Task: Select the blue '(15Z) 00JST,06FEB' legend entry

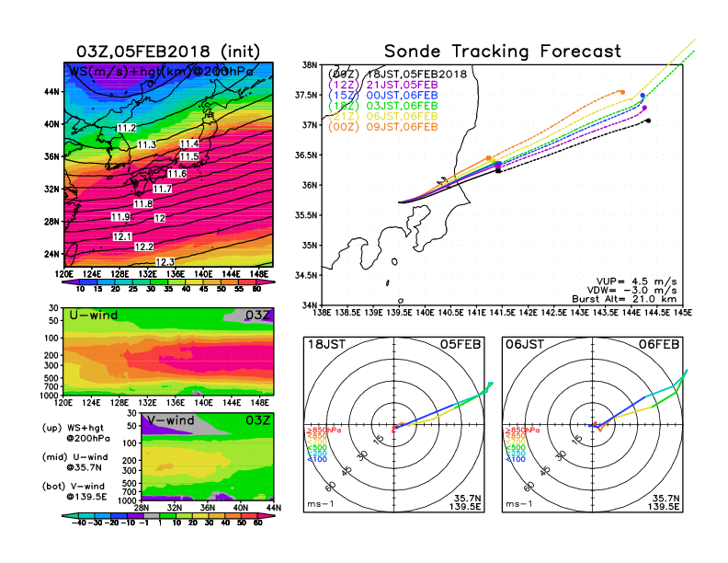Action: 382,96
